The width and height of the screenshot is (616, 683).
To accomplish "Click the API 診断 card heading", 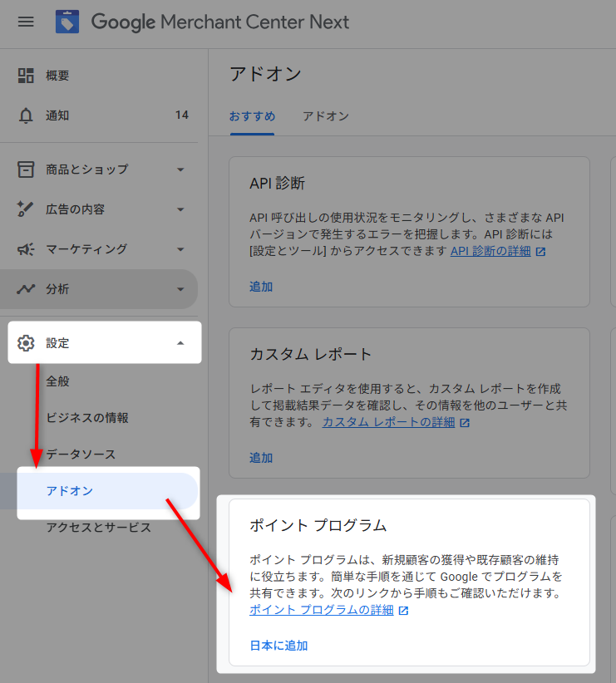I will pos(278,184).
